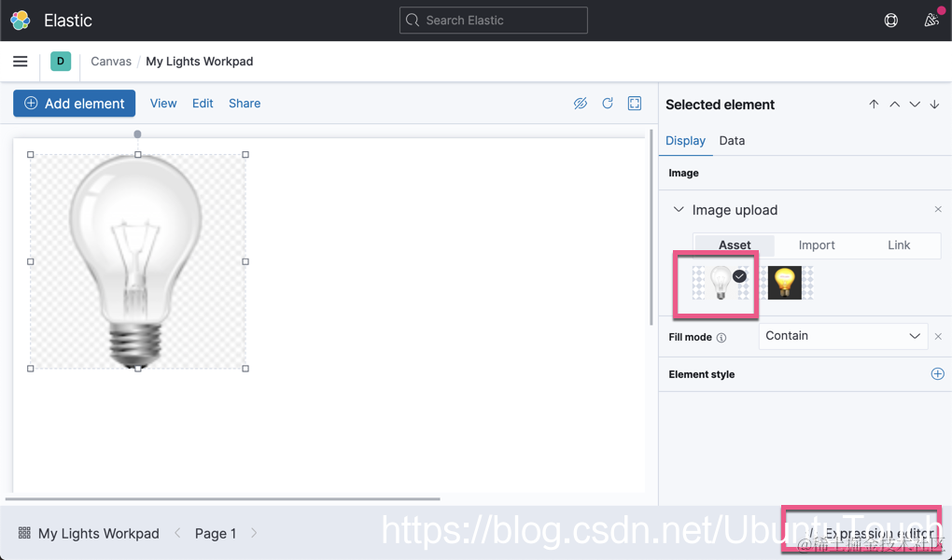Image resolution: width=952 pixels, height=560 pixels.
Task: Click the Page 1 label
Action: tap(216, 533)
